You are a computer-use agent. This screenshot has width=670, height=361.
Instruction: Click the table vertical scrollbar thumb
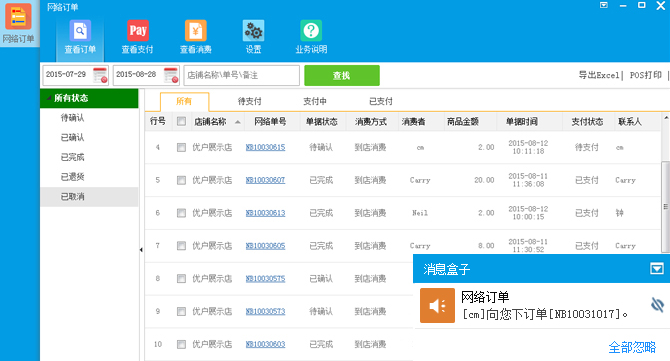[665, 207]
